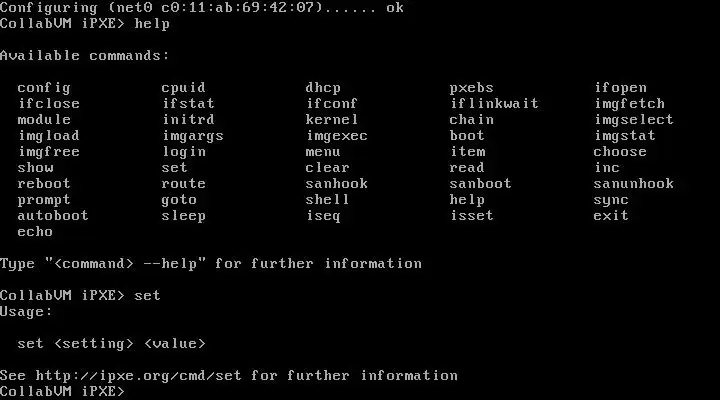Click the 'iflinkwait' command entry
This screenshot has height=400, width=720.
[494, 104]
